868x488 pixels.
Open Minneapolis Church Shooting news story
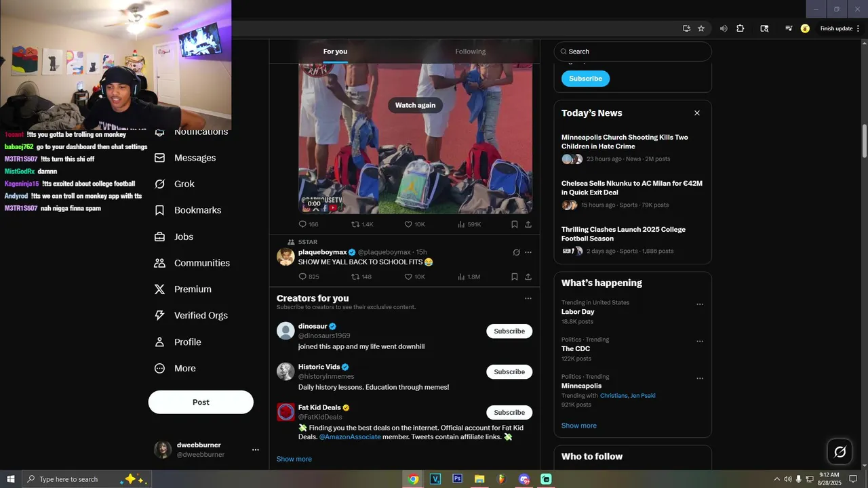[625, 142]
